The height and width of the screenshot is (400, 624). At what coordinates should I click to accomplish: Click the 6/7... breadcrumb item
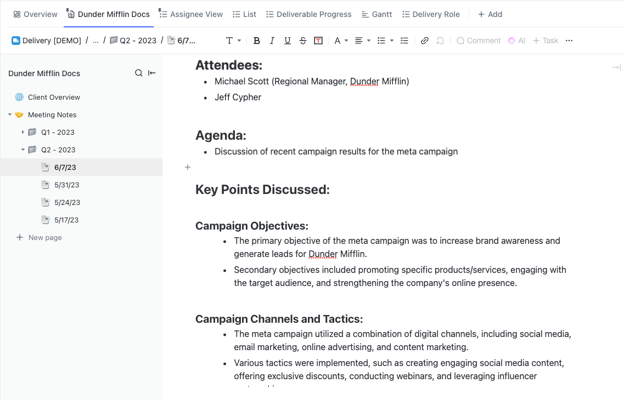point(181,41)
